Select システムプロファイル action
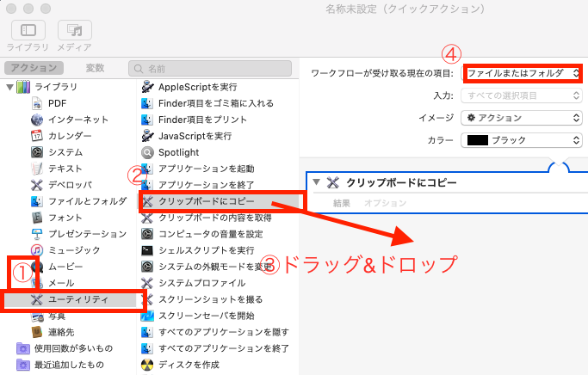This screenshot has height=375, width=588. [194, 283]
